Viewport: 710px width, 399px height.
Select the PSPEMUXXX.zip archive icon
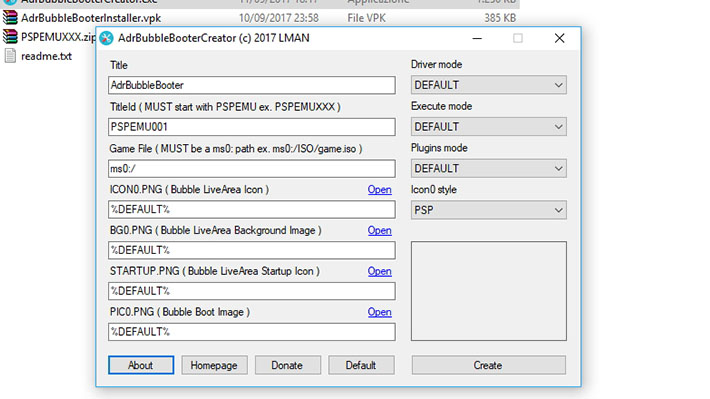tap(10, 36)
